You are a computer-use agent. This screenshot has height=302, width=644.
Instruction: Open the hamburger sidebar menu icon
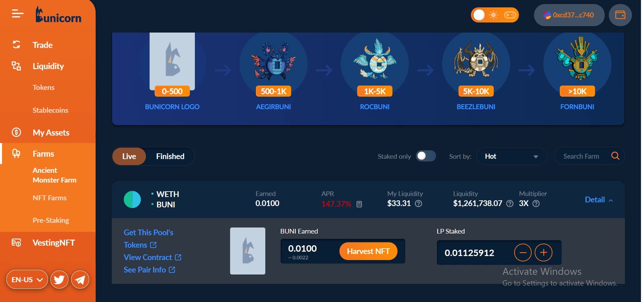17,14
